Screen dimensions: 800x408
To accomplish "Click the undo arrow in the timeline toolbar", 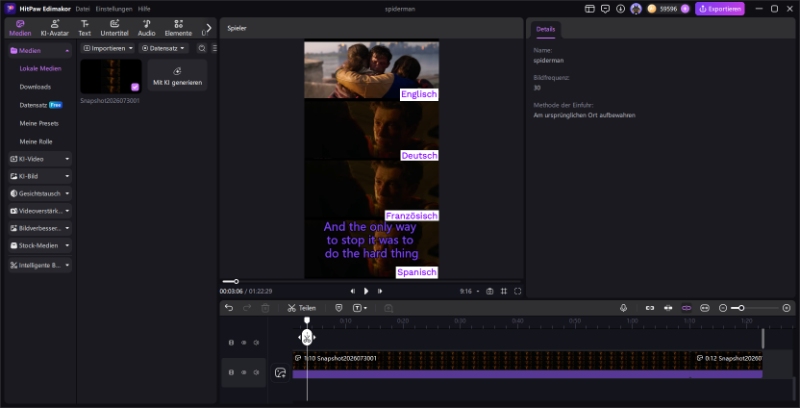I will pyautogui.click(x=229, y=308).
